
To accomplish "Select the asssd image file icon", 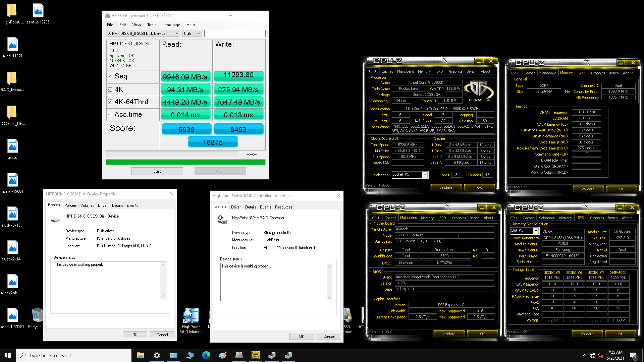I will click(x=12, y=149).
